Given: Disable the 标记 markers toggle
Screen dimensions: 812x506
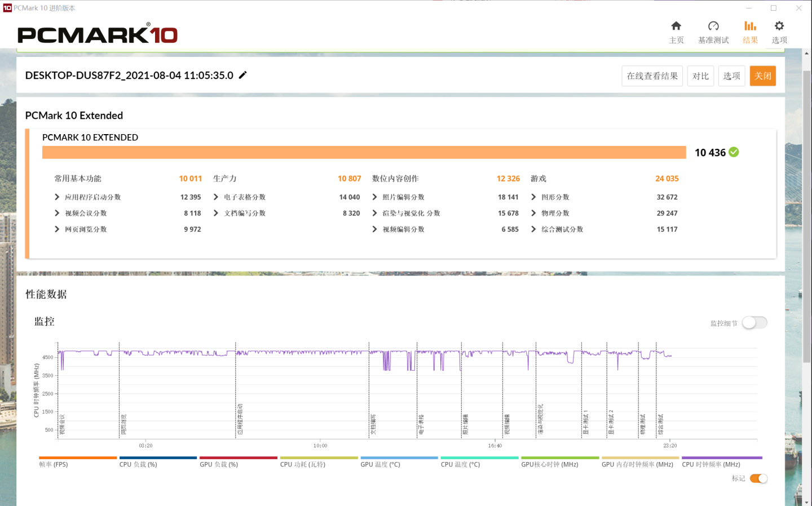Looking at the screenshot, I should click(758, 478).
